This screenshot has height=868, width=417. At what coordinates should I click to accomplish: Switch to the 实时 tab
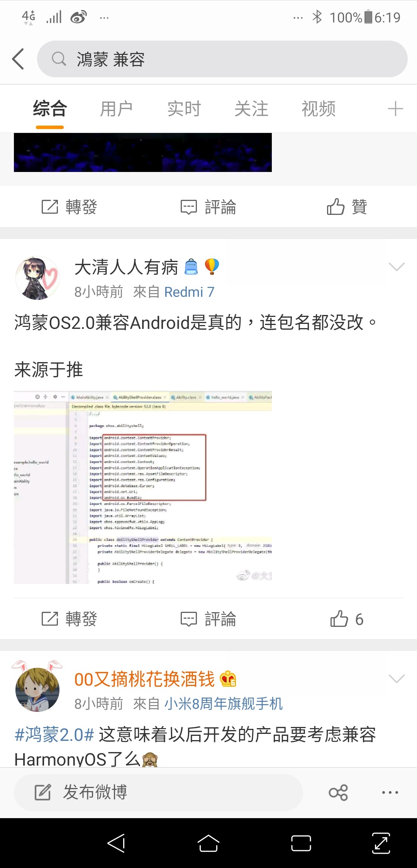[x=184, y=109]
